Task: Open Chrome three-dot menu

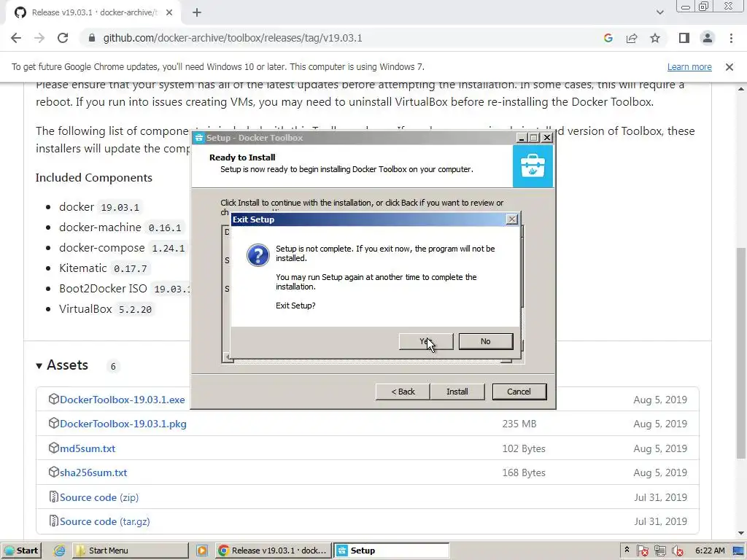Action: coord(731,38)
